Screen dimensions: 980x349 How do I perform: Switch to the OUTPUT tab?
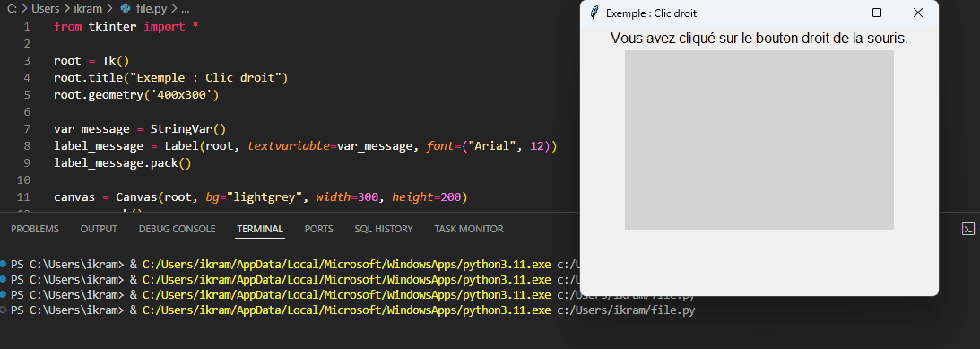click(x=99, y=229)
